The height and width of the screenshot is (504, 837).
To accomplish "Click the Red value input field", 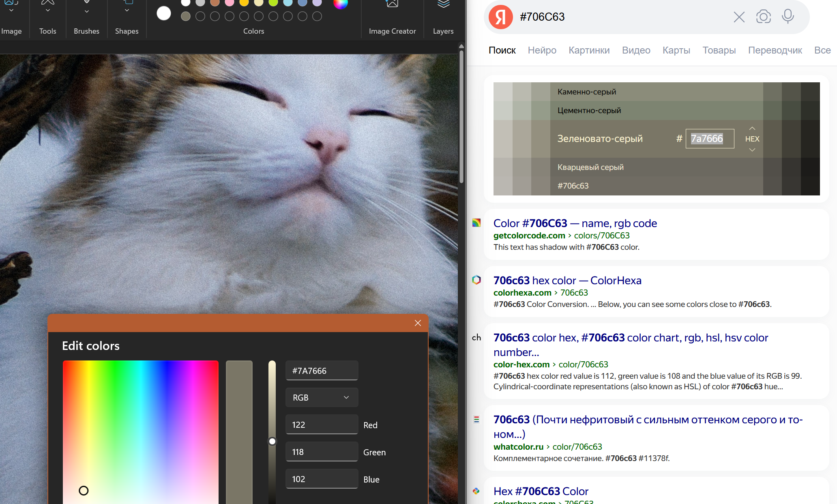I will 322,425.
